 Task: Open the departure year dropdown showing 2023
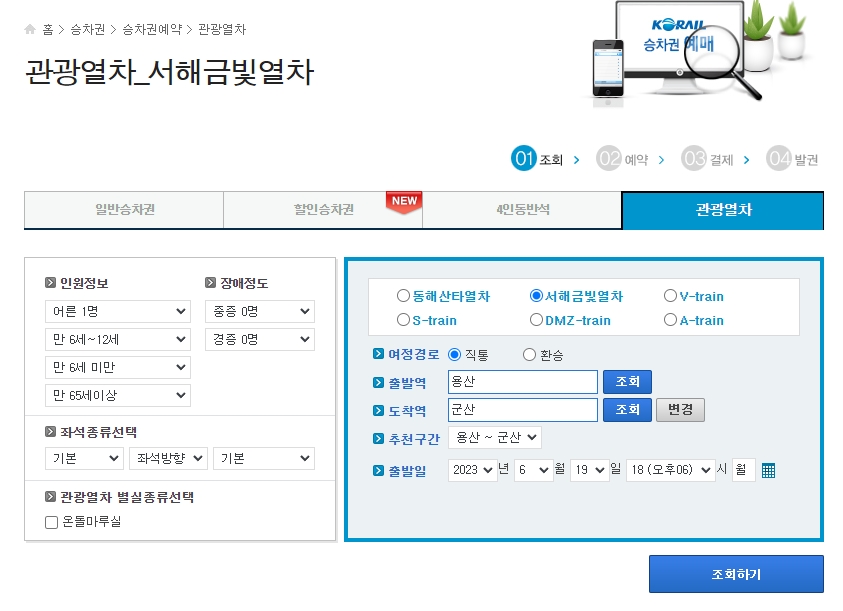[472, 470]
